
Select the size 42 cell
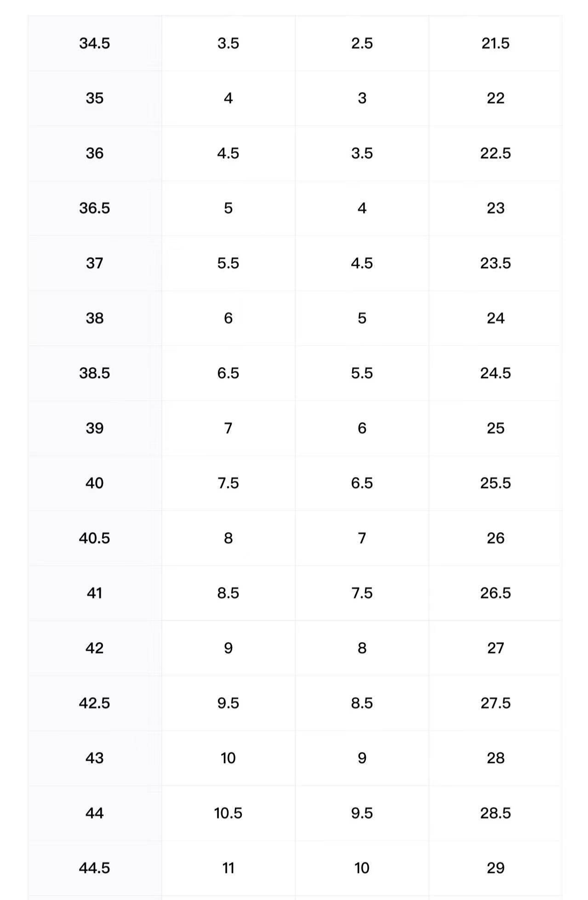point(94,648)
